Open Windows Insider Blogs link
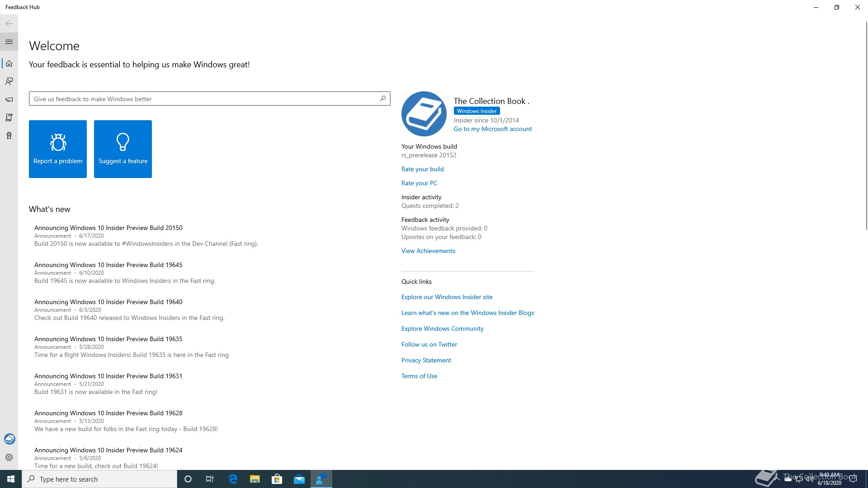868x488 pixels. [x=468, y=313]
